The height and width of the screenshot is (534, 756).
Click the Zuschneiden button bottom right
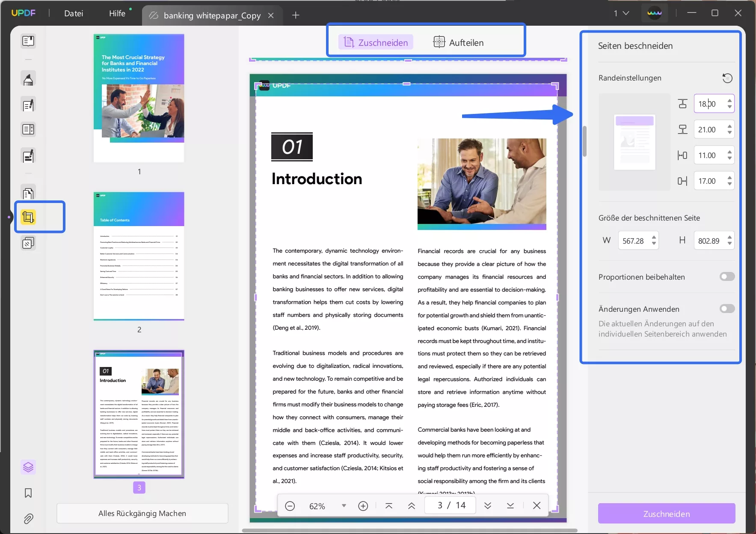tap(666, 513)
